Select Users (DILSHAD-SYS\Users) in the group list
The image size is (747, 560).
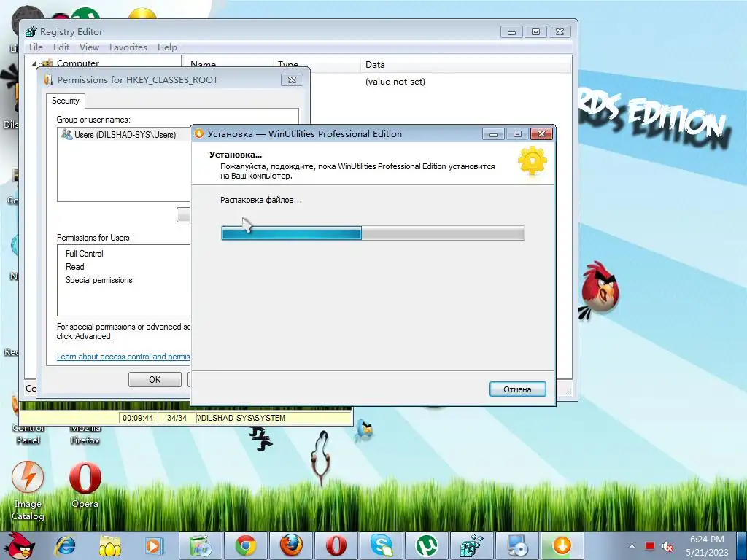click(x=125, y=135)
